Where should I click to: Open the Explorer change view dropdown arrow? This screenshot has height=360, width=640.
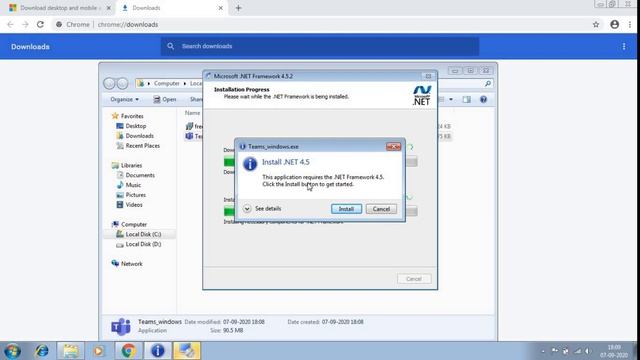coord(451,99)
